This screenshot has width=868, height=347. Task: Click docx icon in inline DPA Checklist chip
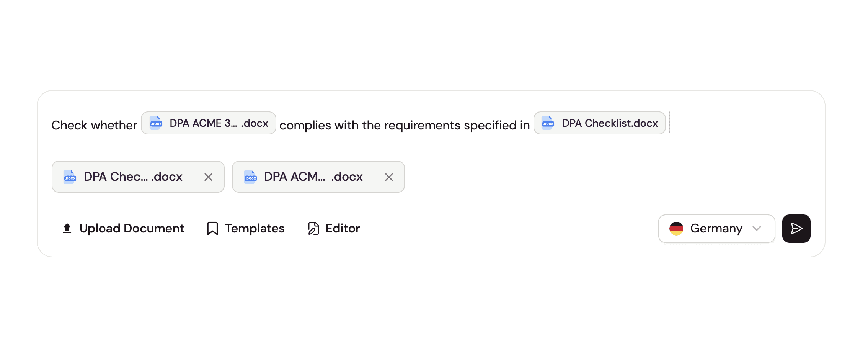(548, 123)
